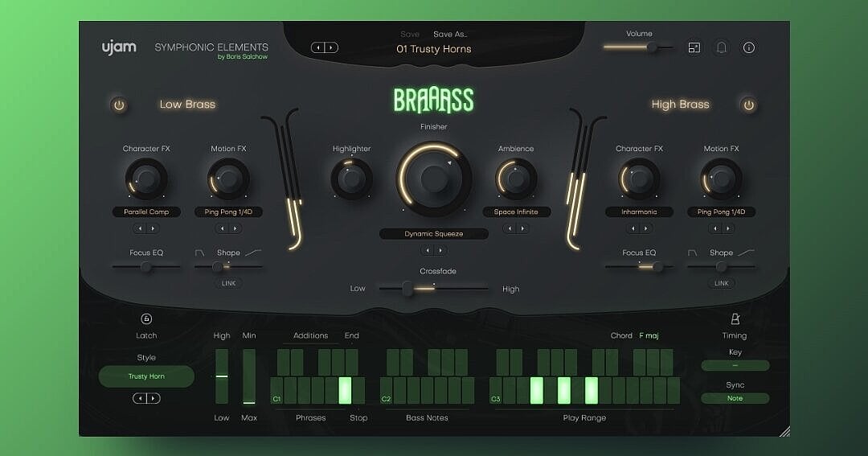The image size is (868, 456).
Task: Next arrow under Low Brass Ping Pong
Action: pyautogui.click(x=235, y=228)
